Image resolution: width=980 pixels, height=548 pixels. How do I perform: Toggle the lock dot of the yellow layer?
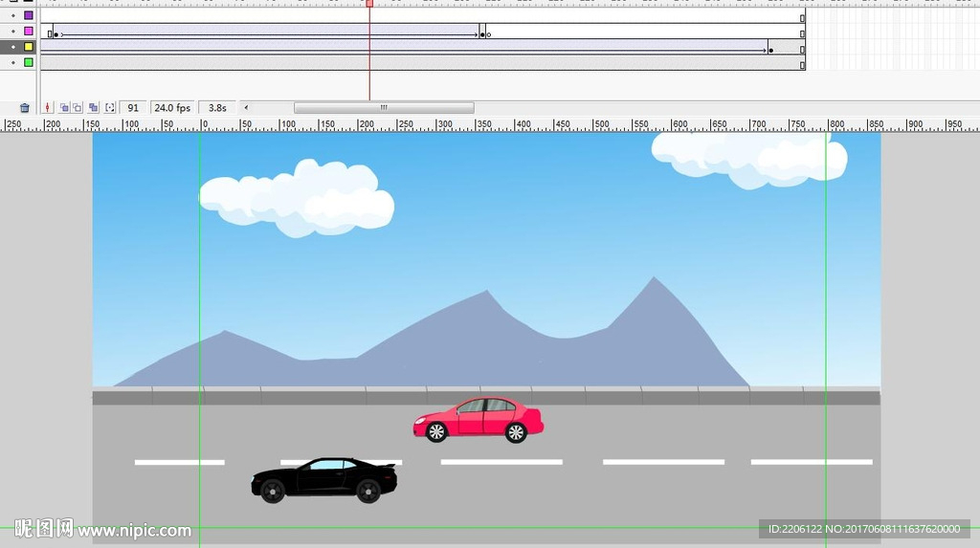point(13,46)
